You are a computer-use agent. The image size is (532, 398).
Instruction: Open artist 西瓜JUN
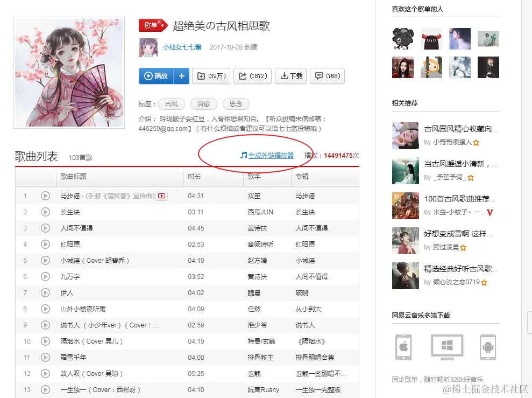point(260,212)
